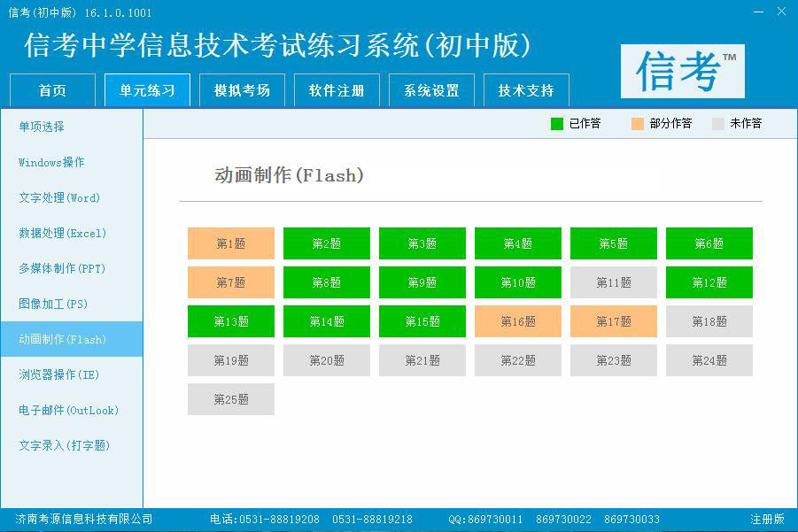Open question 第1题
798x532 pixels.
(230, 243)
